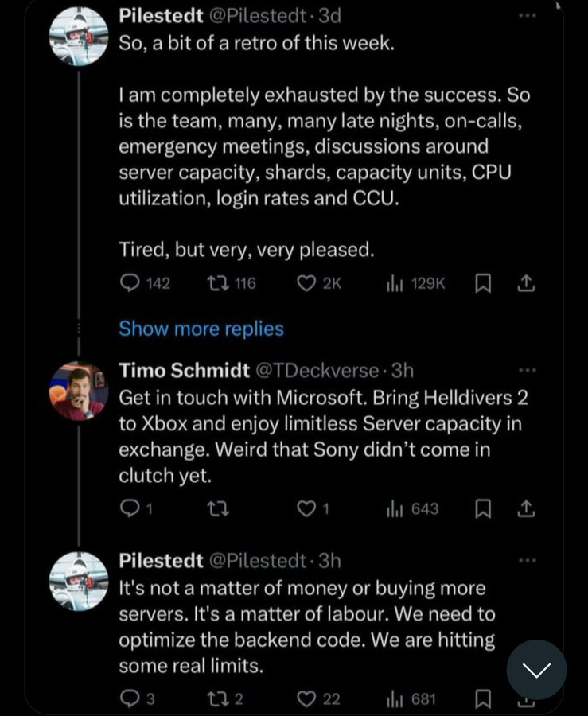Screen dimensions: 588x716
Task: Bookmark the 'So, a bit of a retro' tweet
Action: pyautogui.click(x=483, y=283)
